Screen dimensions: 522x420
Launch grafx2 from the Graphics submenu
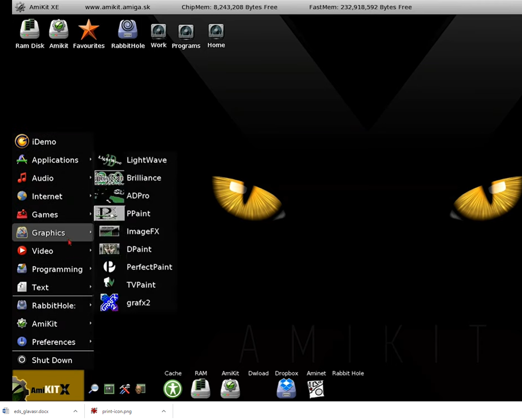135,302
